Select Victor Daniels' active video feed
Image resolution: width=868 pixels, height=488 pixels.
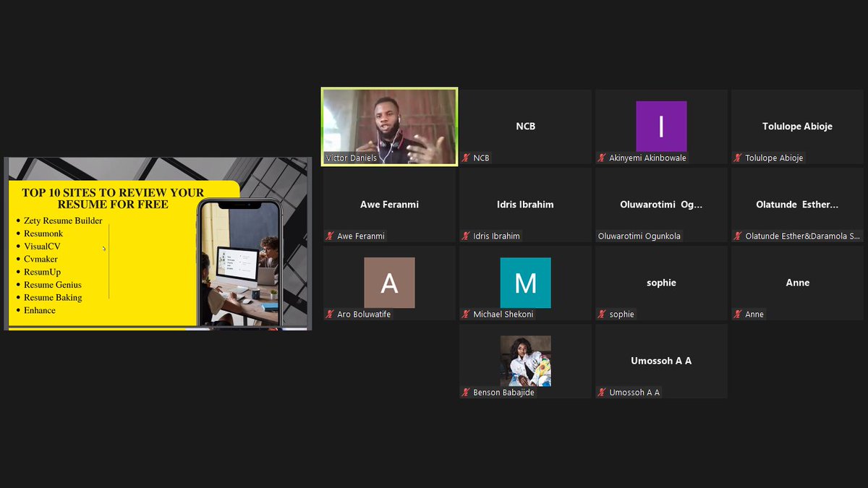point(390,127)
